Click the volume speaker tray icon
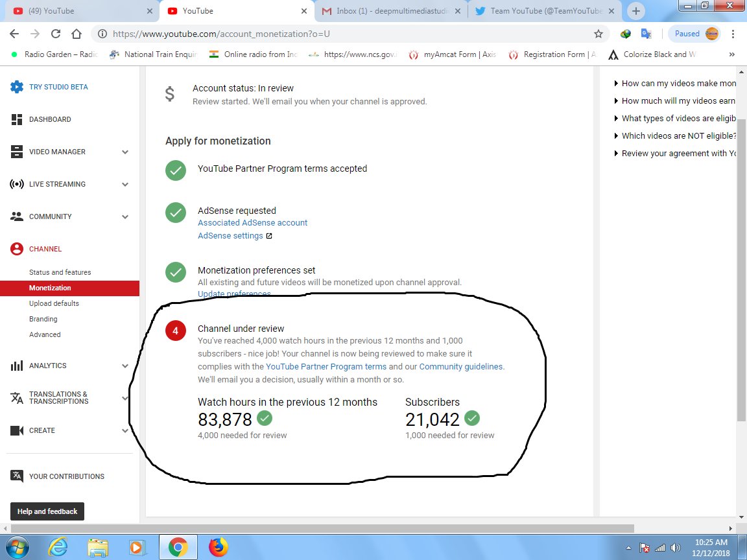747x560 pixels. coord(675,548)
